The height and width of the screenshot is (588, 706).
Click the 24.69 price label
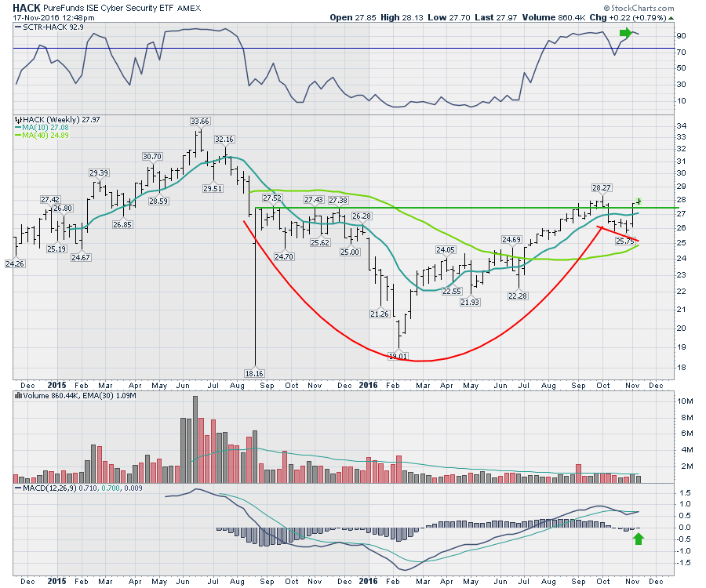(x=511, y=240)
